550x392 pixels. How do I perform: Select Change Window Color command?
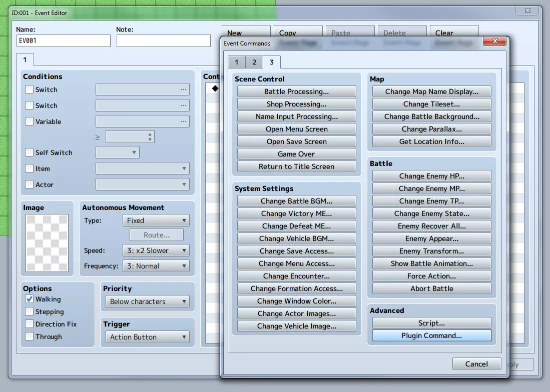(x=296, y=301)
